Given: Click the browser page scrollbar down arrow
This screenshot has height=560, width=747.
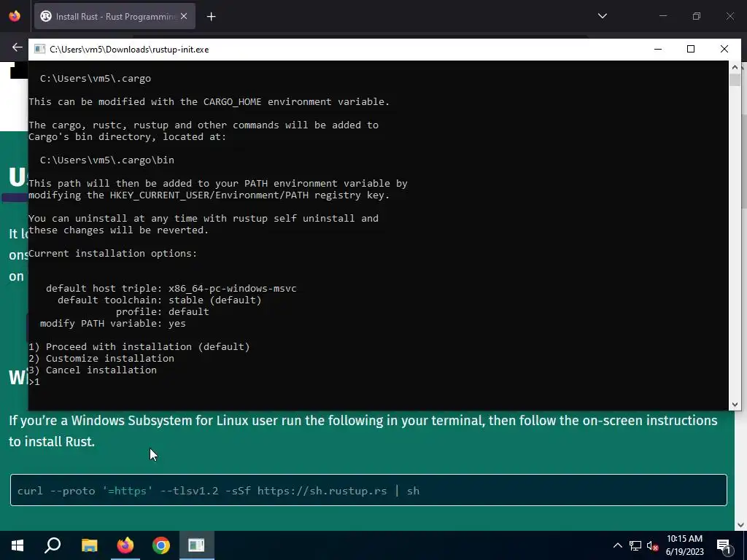Looking at the screenshot, I should pyautogui.click(x=740, y=525).
